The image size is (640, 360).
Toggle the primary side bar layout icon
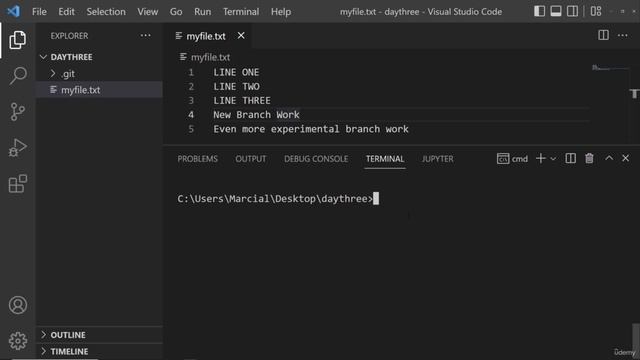(x=539, y=11)
